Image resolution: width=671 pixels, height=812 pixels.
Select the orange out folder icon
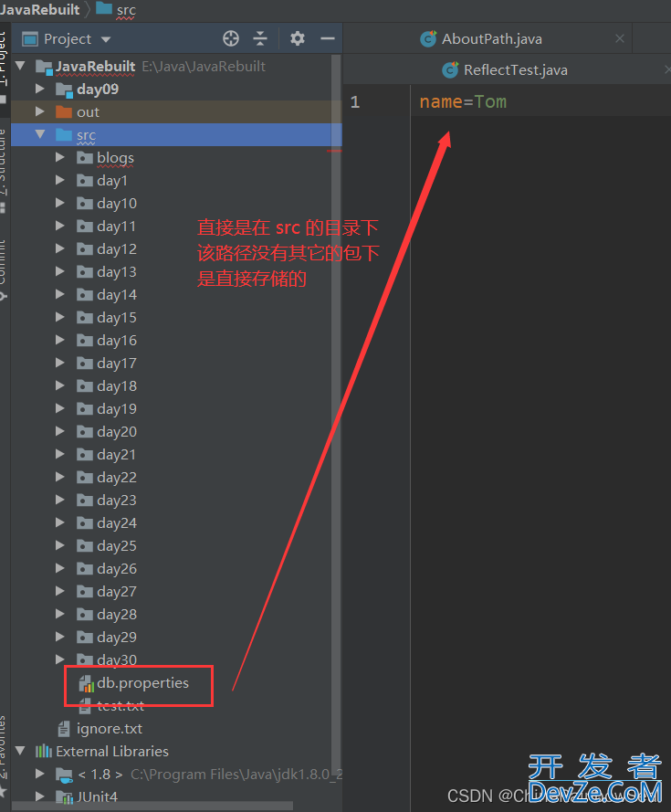[64, 111]
